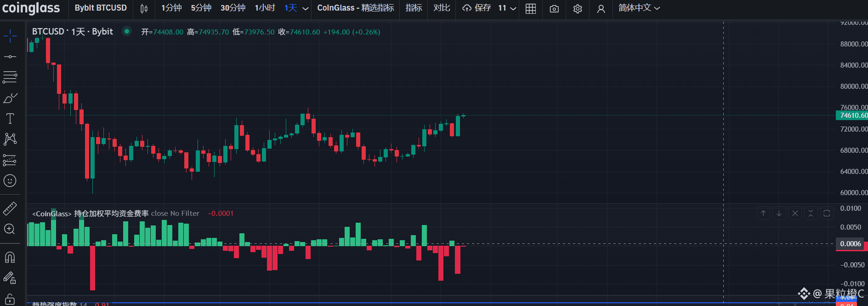Open Bybit BTCUSD symbol search

pyautogui.click(x=101, y=8)
